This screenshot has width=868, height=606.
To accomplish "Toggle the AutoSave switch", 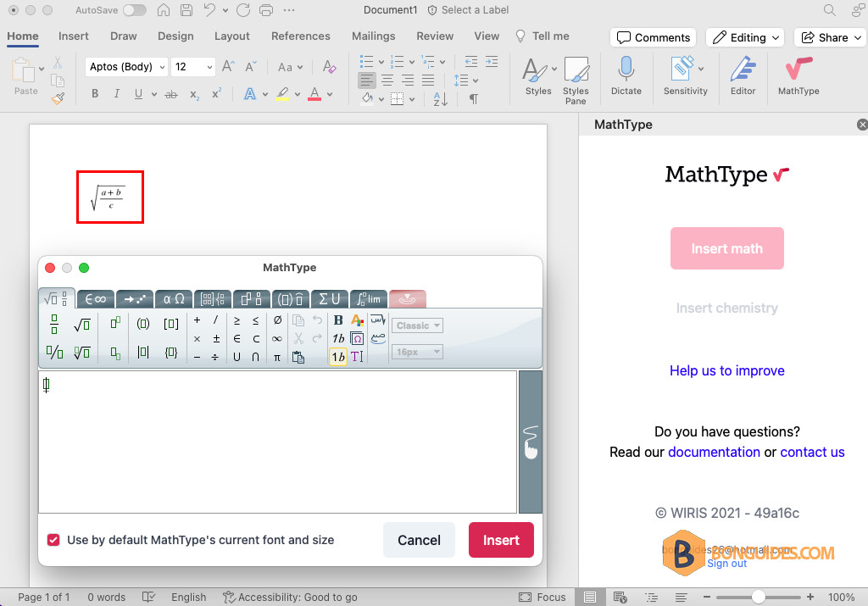I will tap(135, 10).
